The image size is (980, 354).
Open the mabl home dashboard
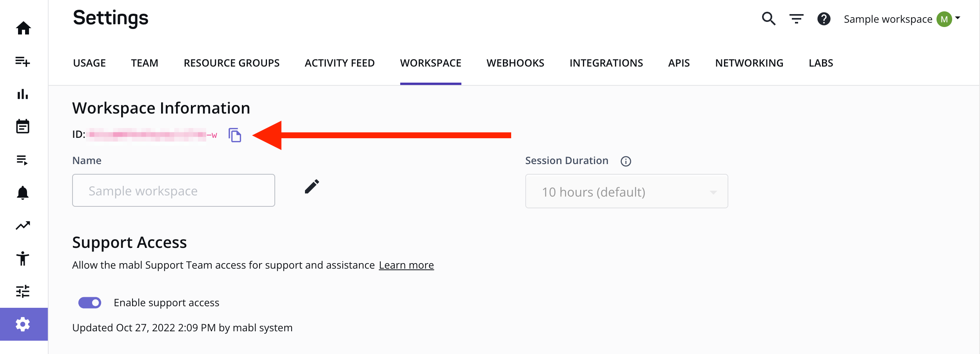(x=24, y=29)
